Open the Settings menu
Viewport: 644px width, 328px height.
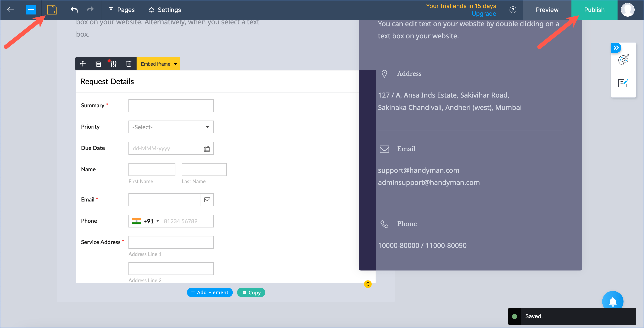pos(165,10)
